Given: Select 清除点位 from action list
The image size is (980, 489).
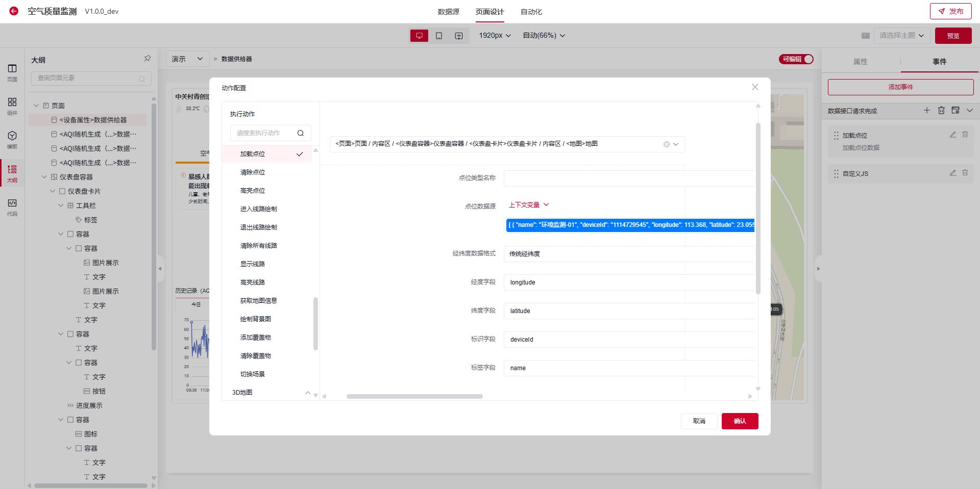Looking at the screenshot, I should tap(253, 172).
